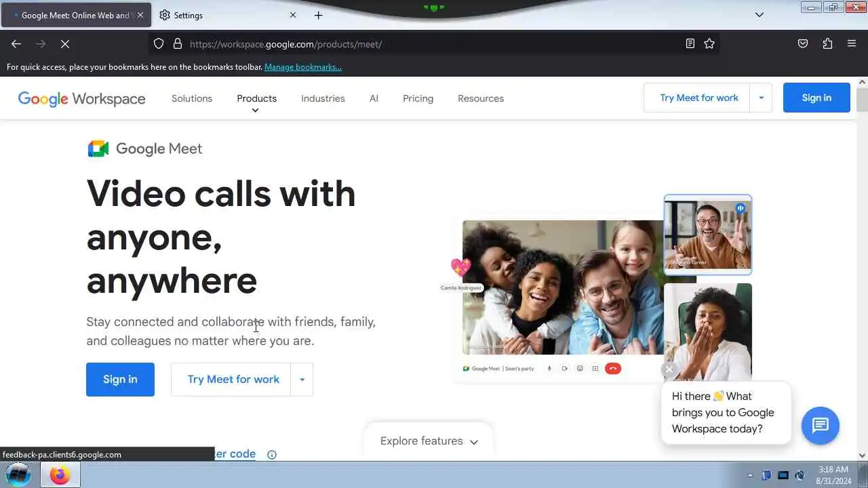The width and height of the screenshot is (868, 488).
Task: Switch to the Settings tab
Action: (x=226, y=15)
